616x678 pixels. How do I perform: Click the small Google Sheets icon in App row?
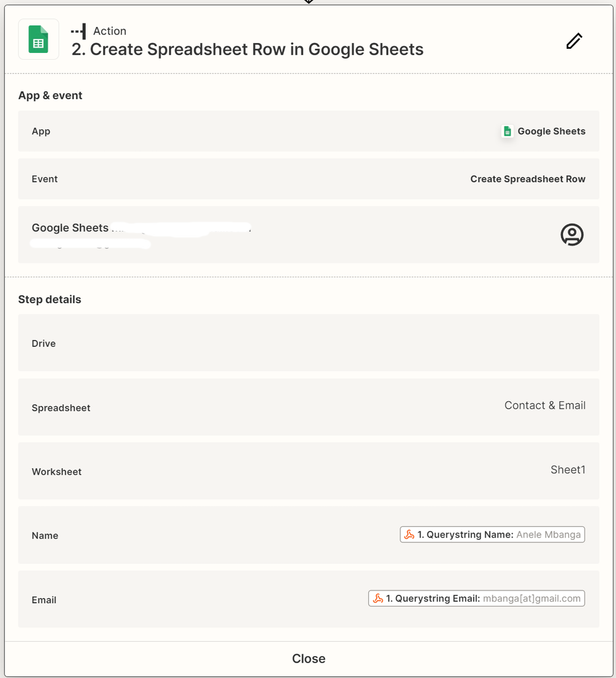(507, 131)
